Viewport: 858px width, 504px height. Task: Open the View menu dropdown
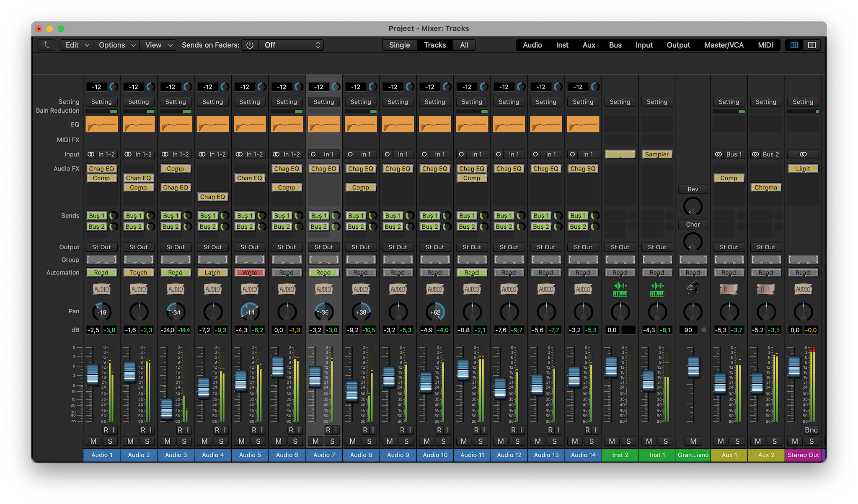[158, 45]
